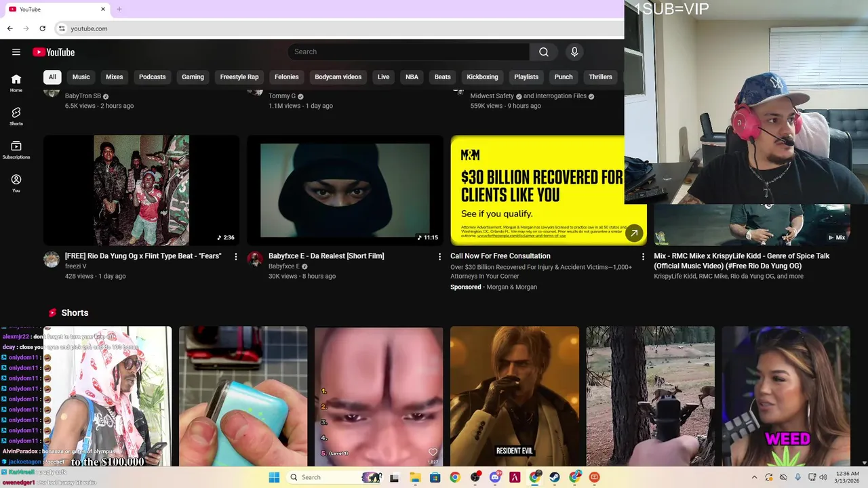
Task: Select the Gaming filter chip
Action: [x=193, y=77]
